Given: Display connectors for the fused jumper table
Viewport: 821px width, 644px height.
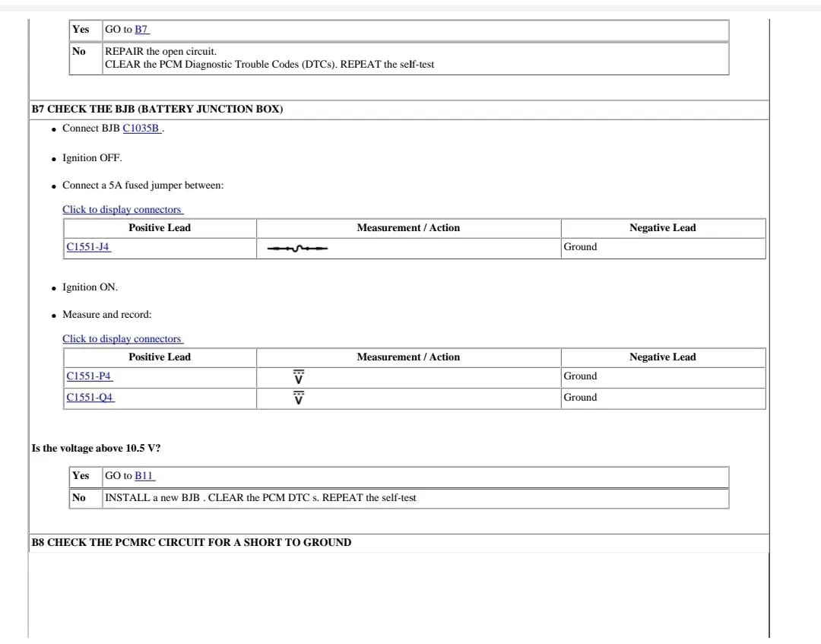Looking at the screenshot, I should click(122, 209).
